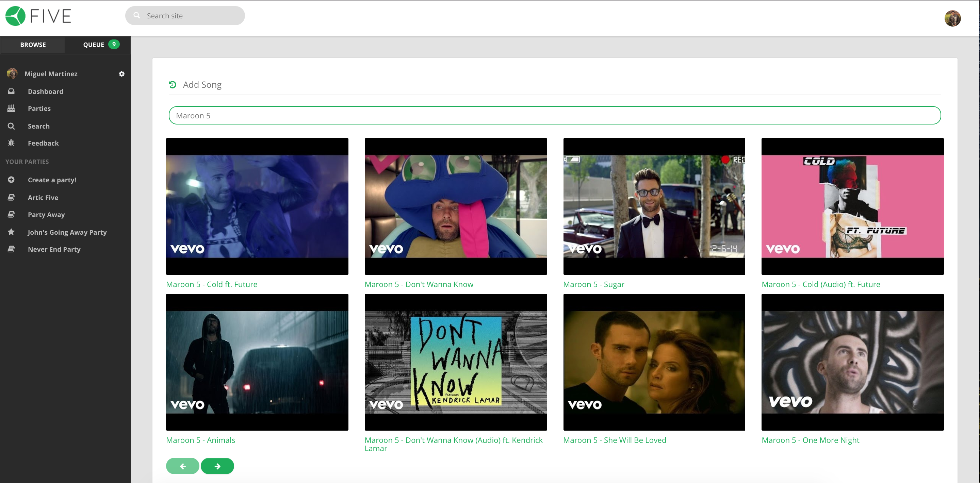Click Maroon 5 - One More Night link
Image resolution: width=980 pixels, height=483 pixels.
pyautogui.click(x=810, y=440)
